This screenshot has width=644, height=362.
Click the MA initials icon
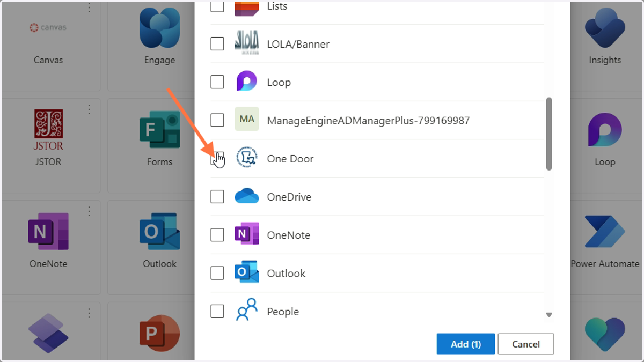pos(247,119)
